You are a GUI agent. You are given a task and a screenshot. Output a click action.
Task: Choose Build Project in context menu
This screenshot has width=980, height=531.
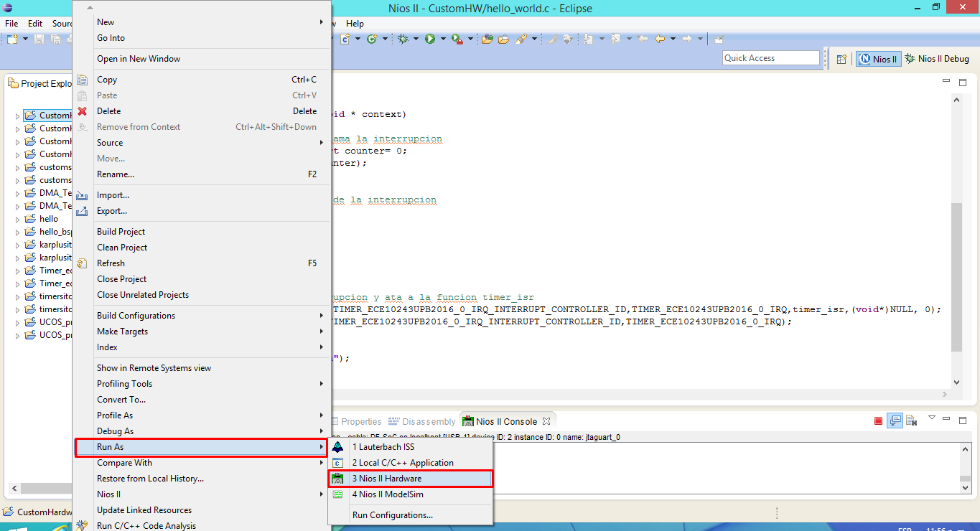121,232
